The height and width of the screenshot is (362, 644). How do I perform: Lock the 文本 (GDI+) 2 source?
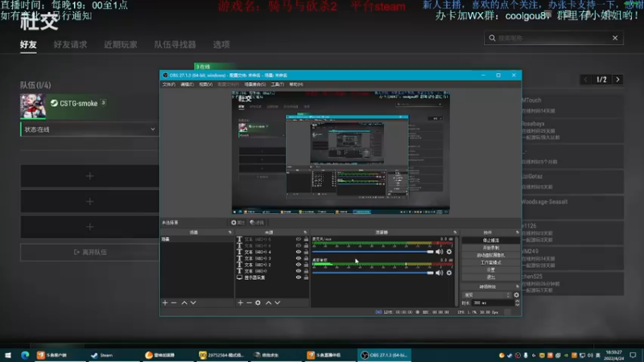coord(306,265)
